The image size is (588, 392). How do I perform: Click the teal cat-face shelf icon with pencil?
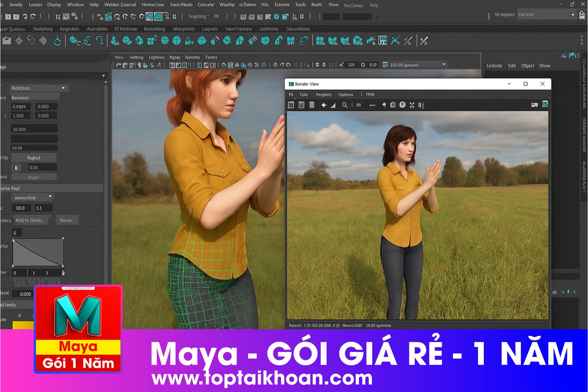click(345, 41)
